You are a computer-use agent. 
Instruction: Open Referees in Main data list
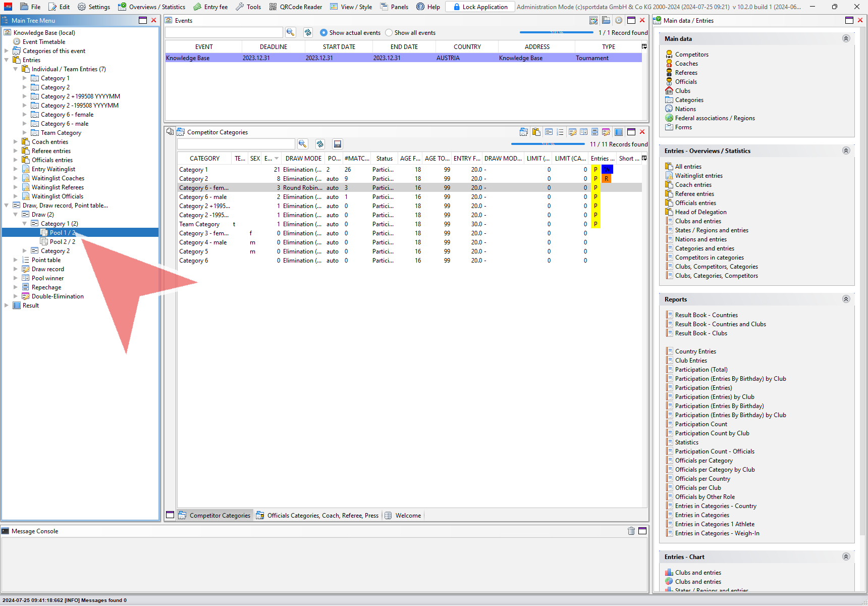686,73
